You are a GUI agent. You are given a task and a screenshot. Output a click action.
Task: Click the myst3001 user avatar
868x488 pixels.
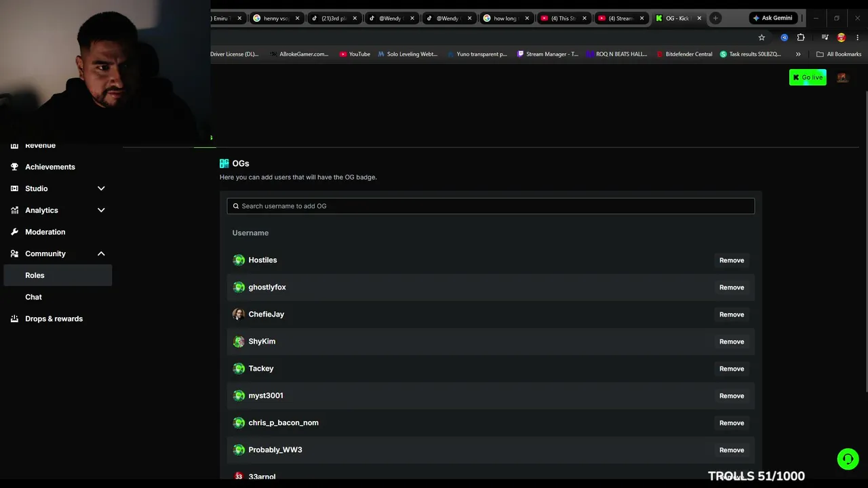click(239, 396)
